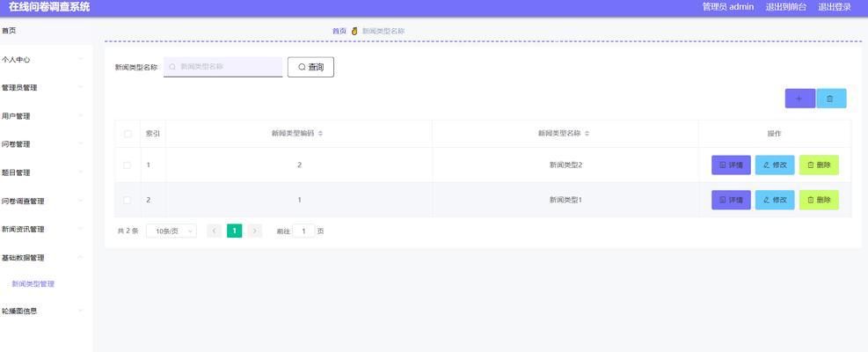
Task: Click the 新闻类型1 name cell
Action: (x=565, y=200)
